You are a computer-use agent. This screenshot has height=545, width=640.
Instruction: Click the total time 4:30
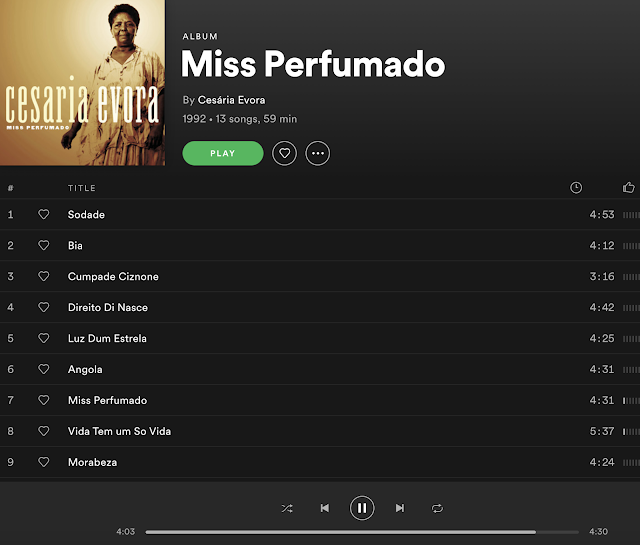click(x=598, y=532)
